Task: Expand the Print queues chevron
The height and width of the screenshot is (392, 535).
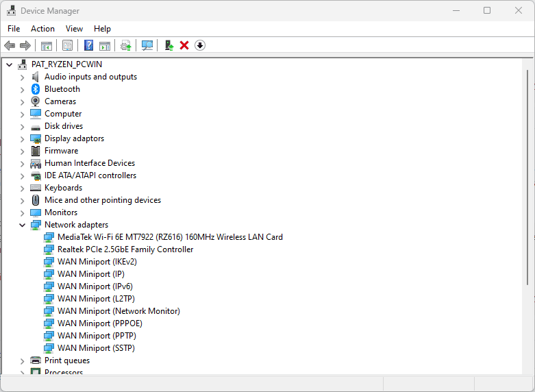Action: click(22, 361)
